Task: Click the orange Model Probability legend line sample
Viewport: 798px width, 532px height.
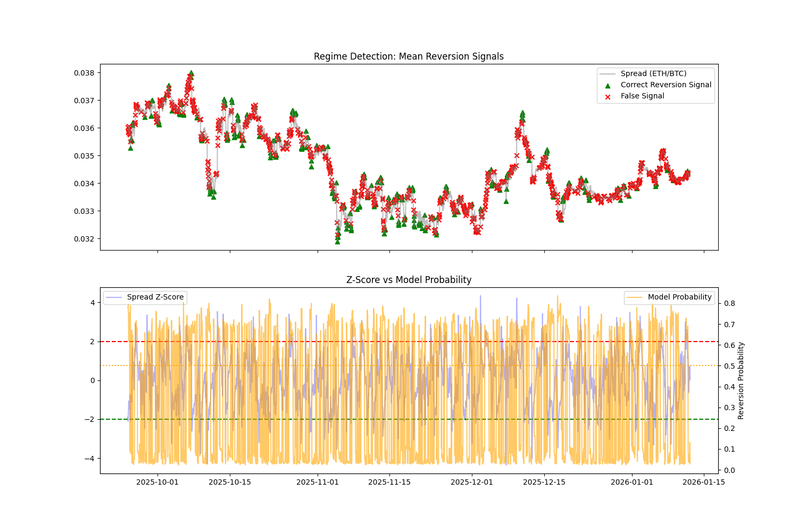Action: tap(635, 297)
